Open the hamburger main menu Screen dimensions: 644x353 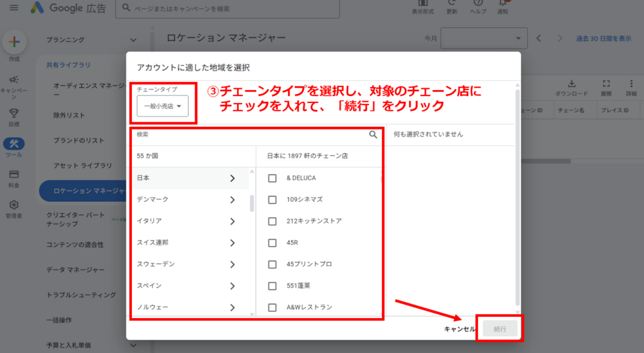tap(14, 8)
